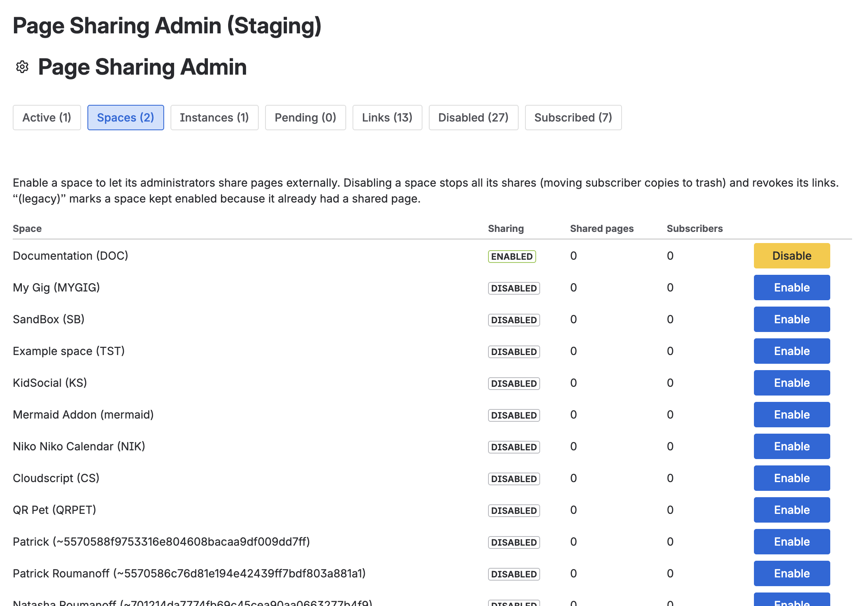Click the Shared pages column header
This screenshot has width=868, height=606.
tap(602, 229)
